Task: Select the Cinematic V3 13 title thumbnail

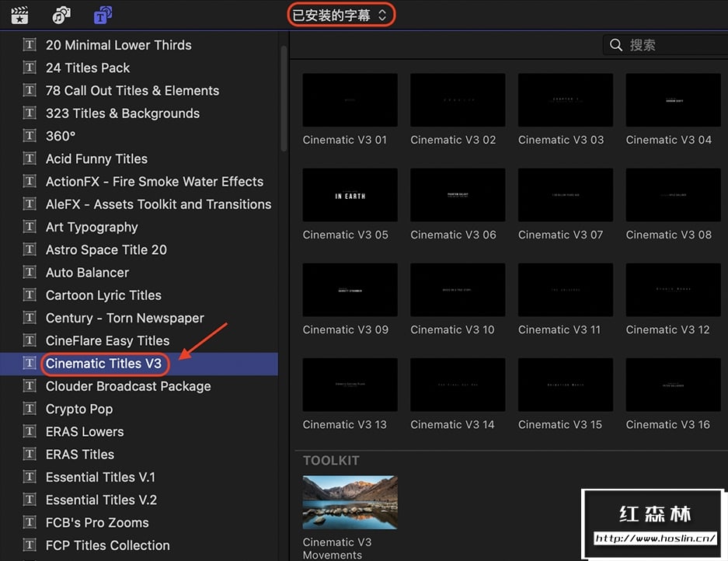Action: point(350,385)
